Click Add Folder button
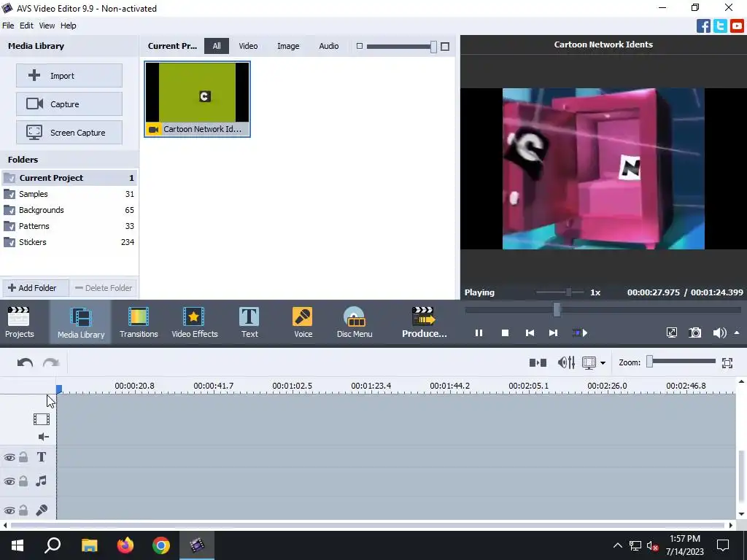This screenshot has width=747, height=560. click(x=36, y=288)
